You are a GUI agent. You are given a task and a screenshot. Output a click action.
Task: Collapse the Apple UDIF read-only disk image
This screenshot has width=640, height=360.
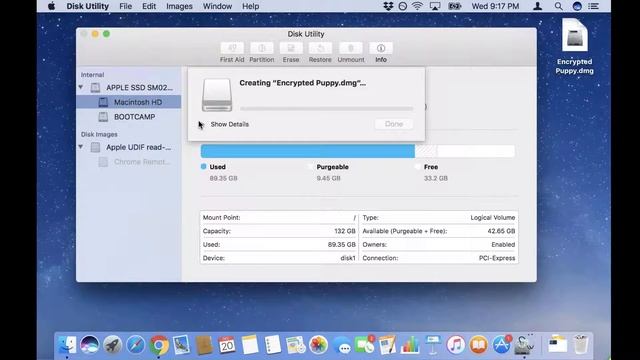pos(81,147)
